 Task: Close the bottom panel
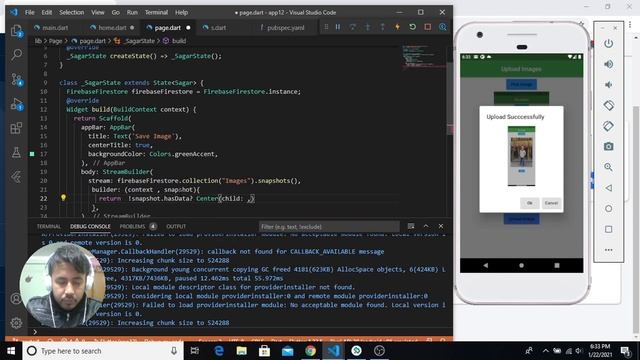[441, 226]
